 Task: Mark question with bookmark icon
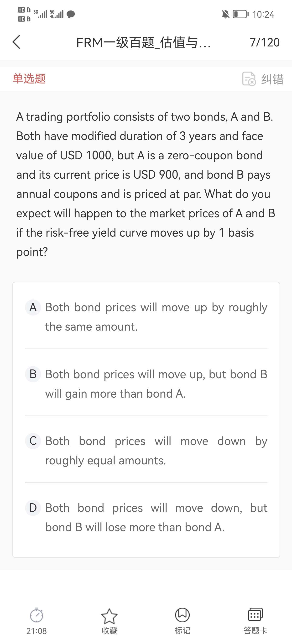[182, 615]
